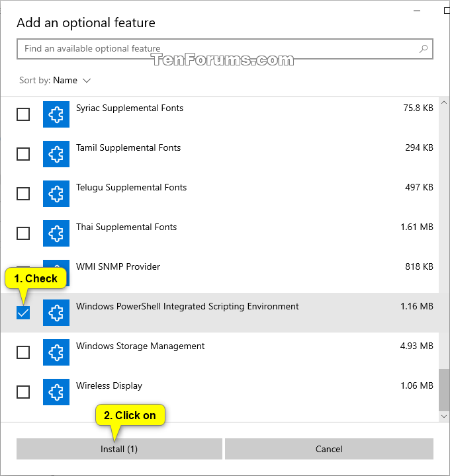This screenshot has height=476, width=450.
Task: Click the PowerShell ISE feature puzzle icon
Action: point(56,313)
